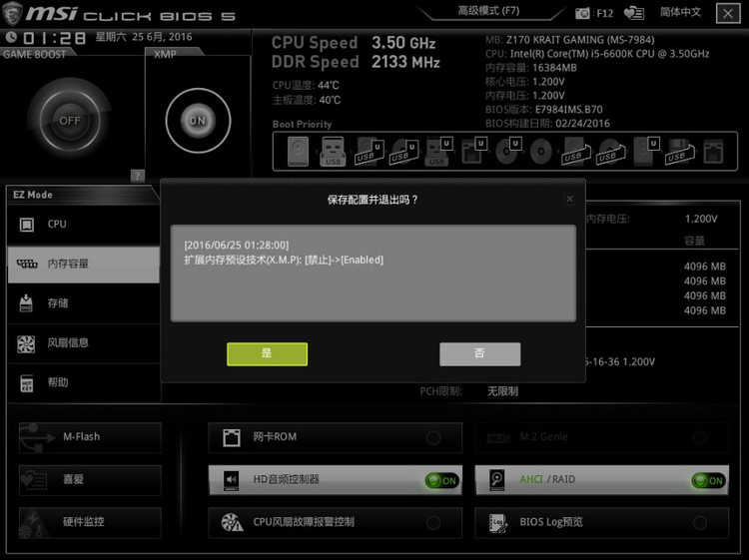Open favorites heart icon in top bar

click(634, 13)
